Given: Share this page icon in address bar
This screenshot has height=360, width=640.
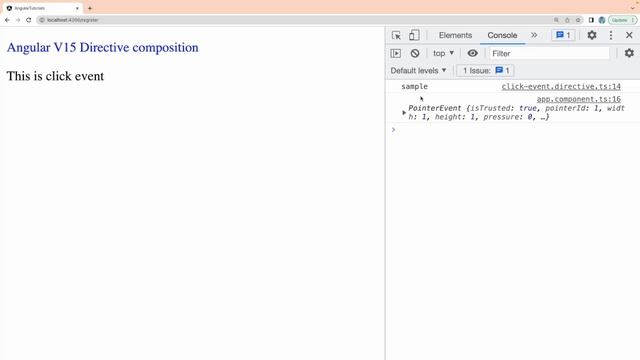Looking at the screenshot, I should tap(567, 20).
